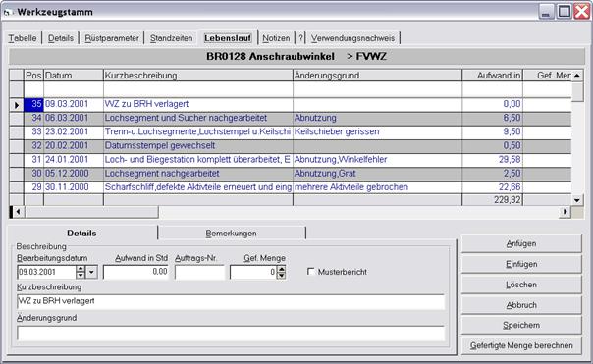Image resolution: width=593 pixels, height=364 pixels.
Task: Select row dated 23.02.2001
Action: (290, 131)
